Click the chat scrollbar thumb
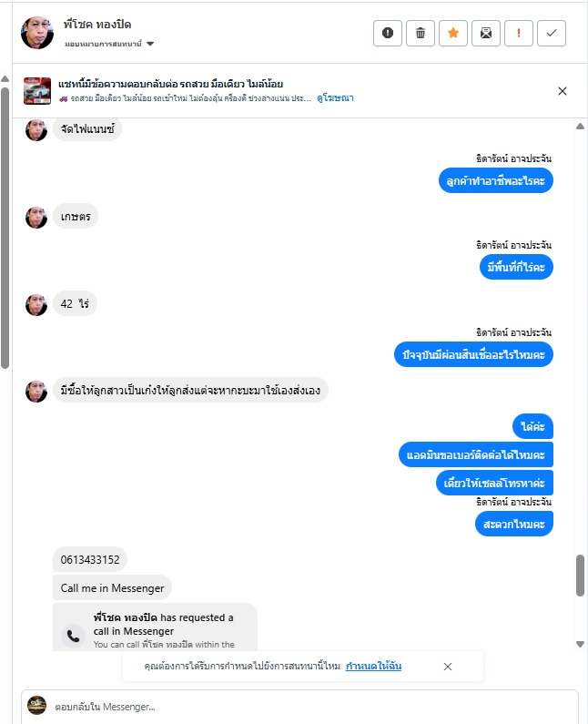588x724 pixels. click(580, 576)
